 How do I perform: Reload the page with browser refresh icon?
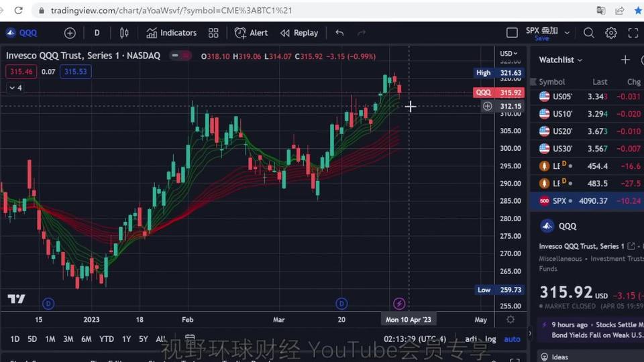point(19,10)
